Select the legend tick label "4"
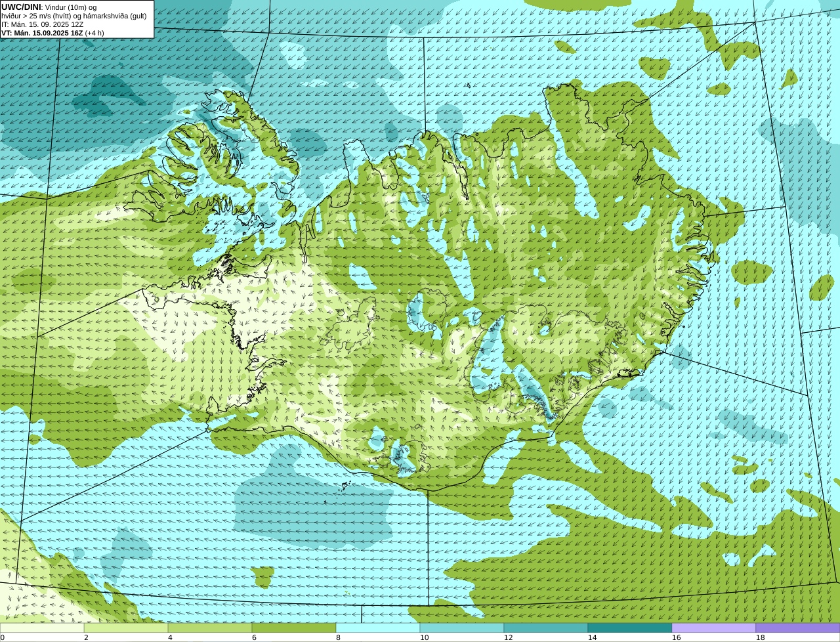This screenshot has width=840, height=642. pyautogui.click(x=170, y=637)
